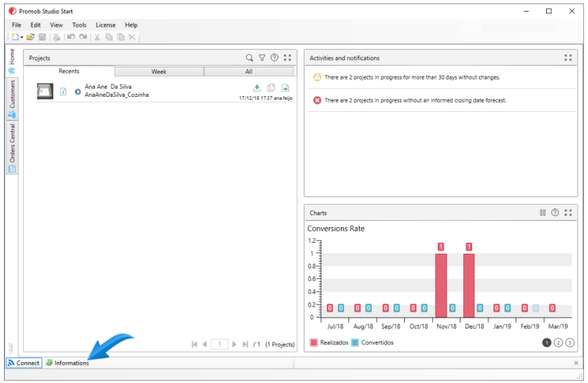Image resolution: width=588 pixels, height=383 pixels.
Task: Jump to last projects page
Action: click(245, 344)
